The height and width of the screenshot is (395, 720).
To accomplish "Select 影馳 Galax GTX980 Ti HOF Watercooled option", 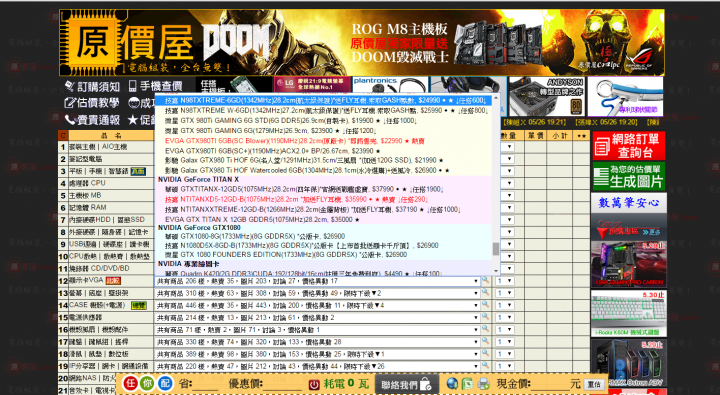I will coord(323,170).
